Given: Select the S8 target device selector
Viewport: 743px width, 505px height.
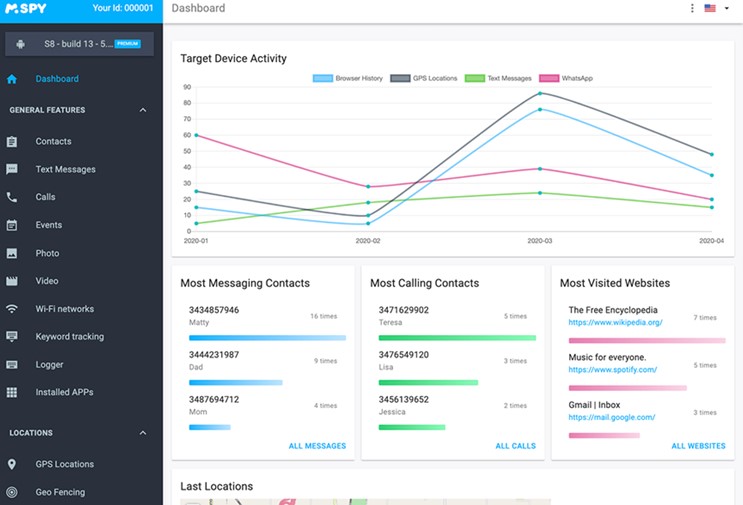Looking at the screenshot, I should 80,44.
